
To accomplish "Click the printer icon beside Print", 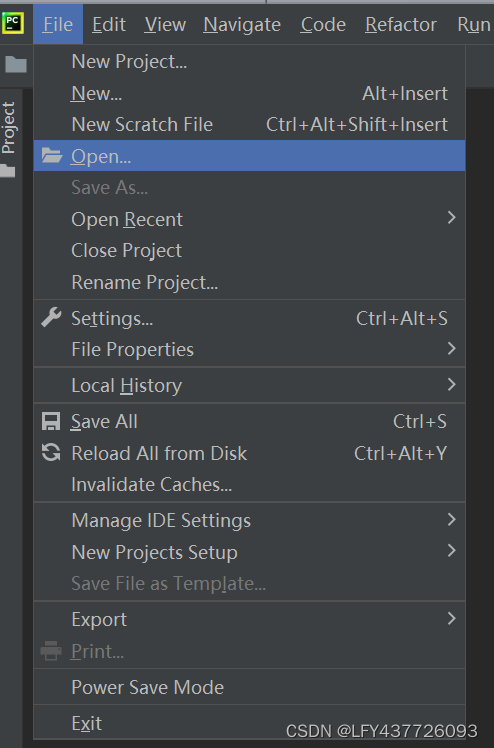I will click(51, 651).
